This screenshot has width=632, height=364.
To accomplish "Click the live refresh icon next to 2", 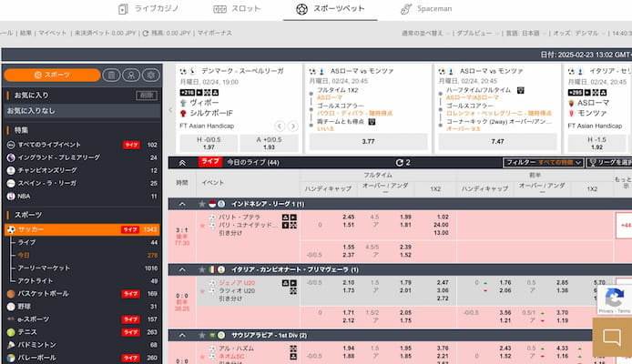I will click(x=399, y=163).
